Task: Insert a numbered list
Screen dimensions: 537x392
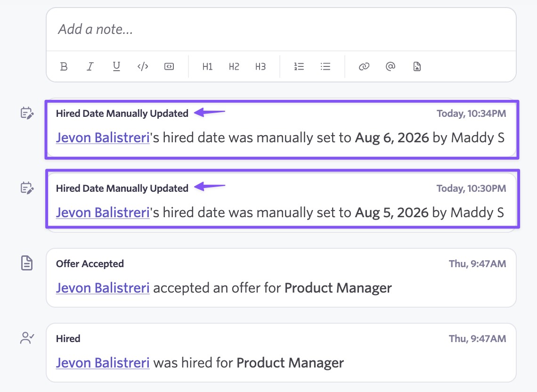Action: 299,66
